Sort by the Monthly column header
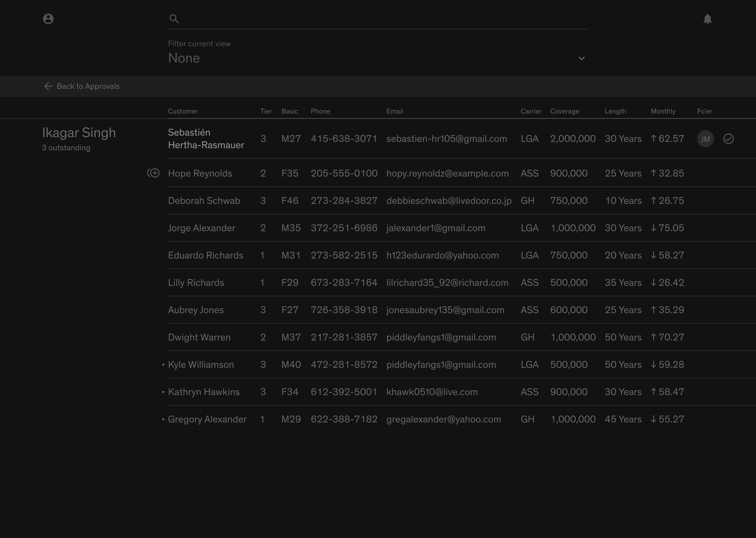This screenshot has width=756, height=538. click(x=663, y=111)
